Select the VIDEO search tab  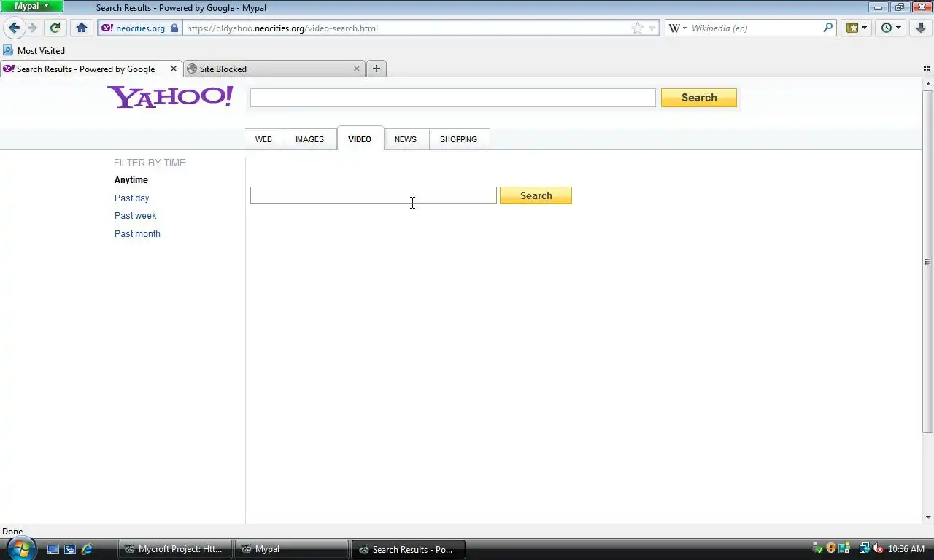(x=360, y=139)
